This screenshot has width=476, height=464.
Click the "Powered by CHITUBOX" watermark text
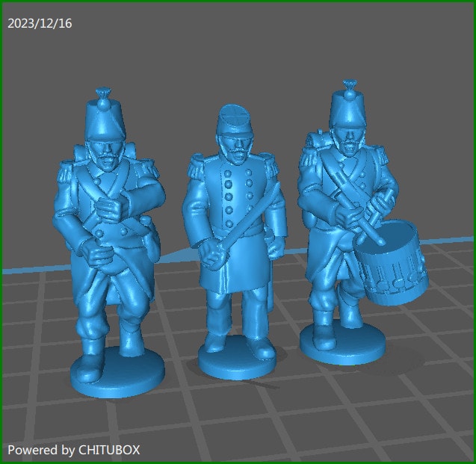(x=73, y=450)
